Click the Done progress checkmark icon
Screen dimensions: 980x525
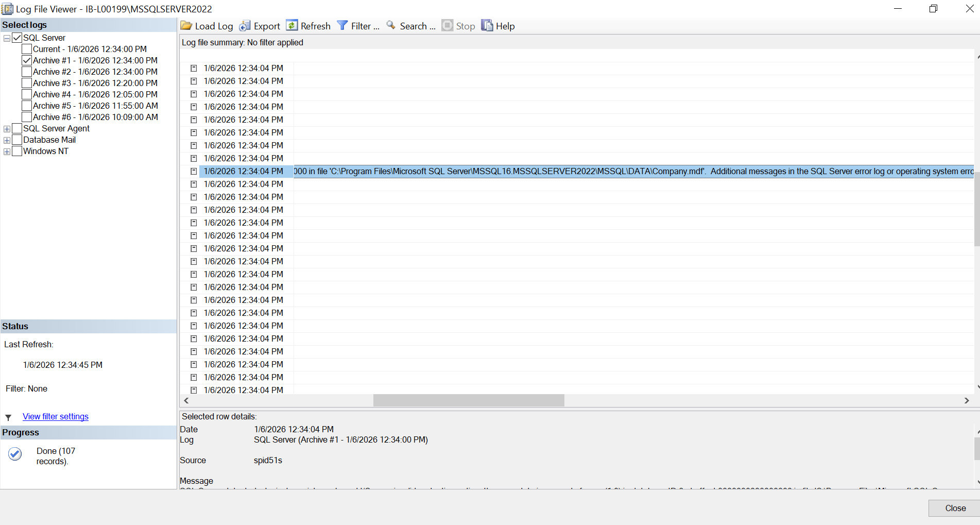[15, 454]
